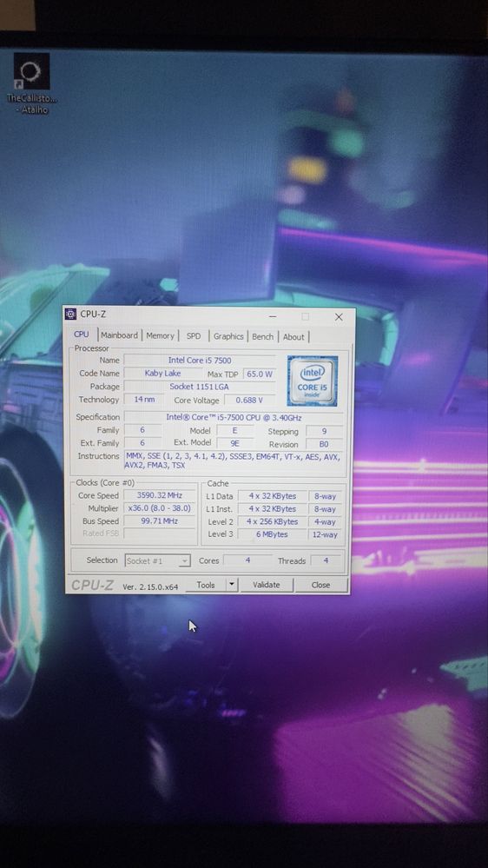The width and height of the screenshot is (488, 868).
Task: Click the Tools button
Action: [206, 585]
